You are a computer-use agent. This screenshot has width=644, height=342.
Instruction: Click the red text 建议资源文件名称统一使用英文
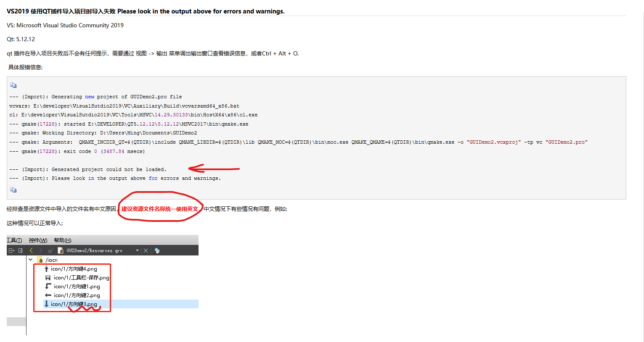(160, 209)
